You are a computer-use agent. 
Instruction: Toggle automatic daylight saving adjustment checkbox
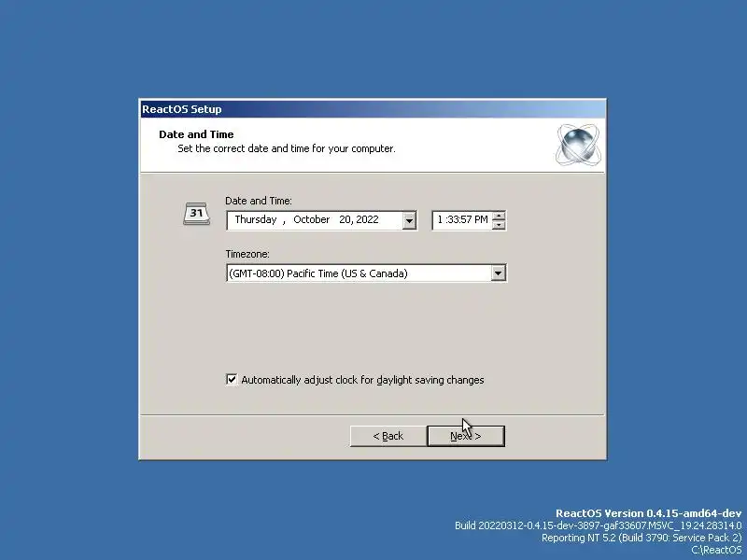pos(232,380)
